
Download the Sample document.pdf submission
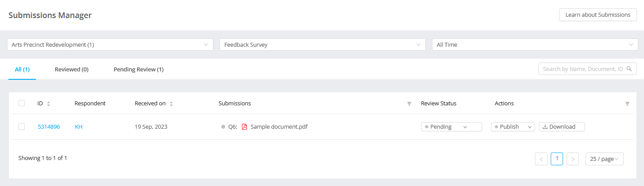[562, 126]
